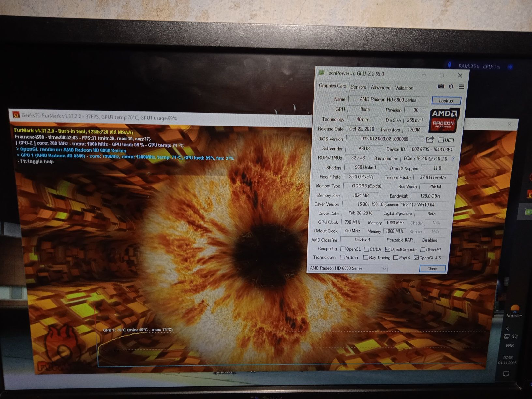
Task: Click the Memory Size value 1024 MB
Action: [x=361, y=195]
